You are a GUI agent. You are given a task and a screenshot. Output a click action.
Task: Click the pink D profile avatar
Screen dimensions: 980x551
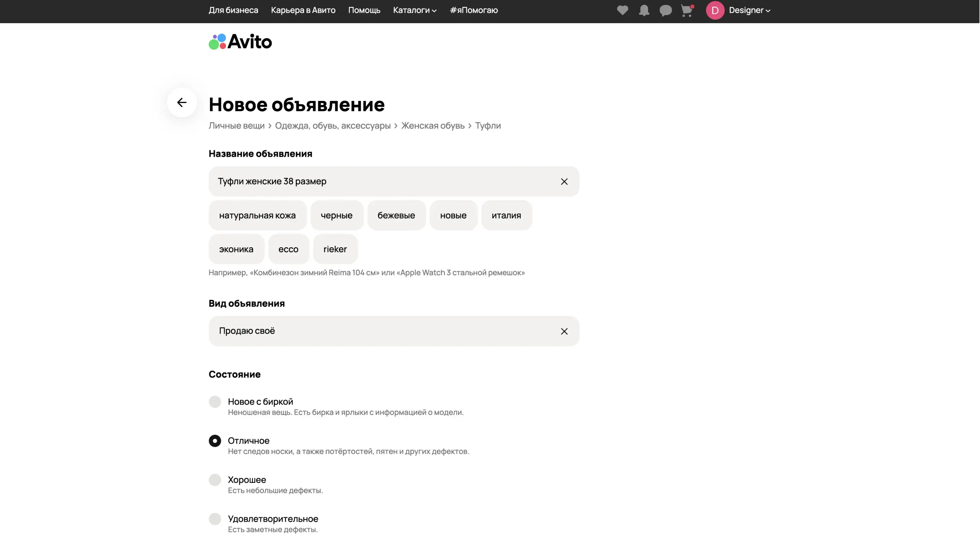715,10
